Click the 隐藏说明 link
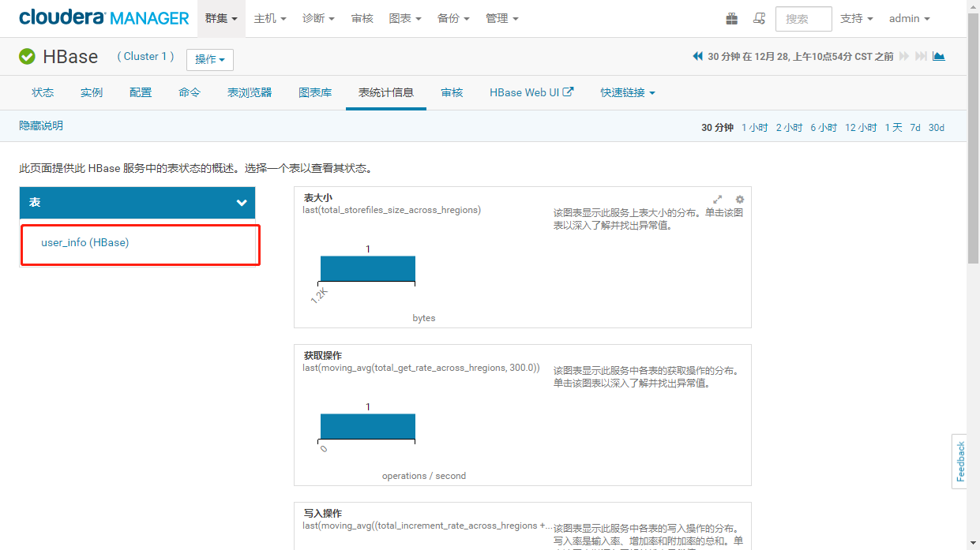Screen dimensions: 980x550 click(x=41, y=125)
